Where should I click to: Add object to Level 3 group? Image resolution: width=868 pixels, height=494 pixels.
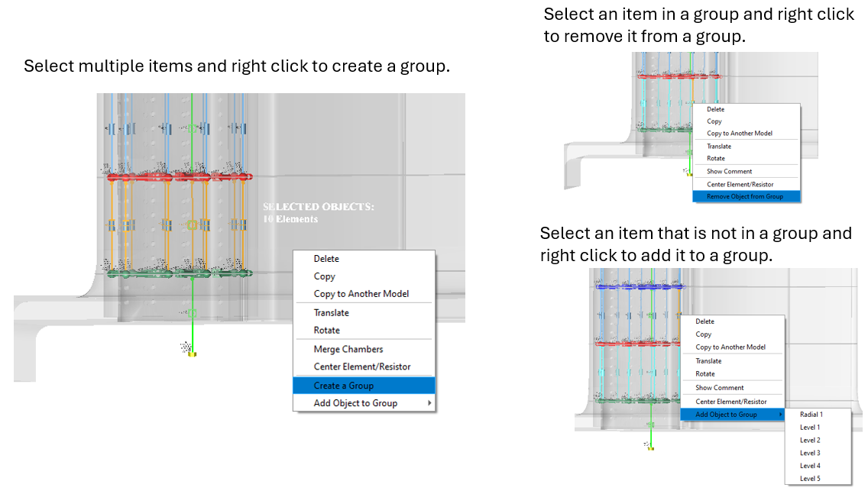(810, 453)
